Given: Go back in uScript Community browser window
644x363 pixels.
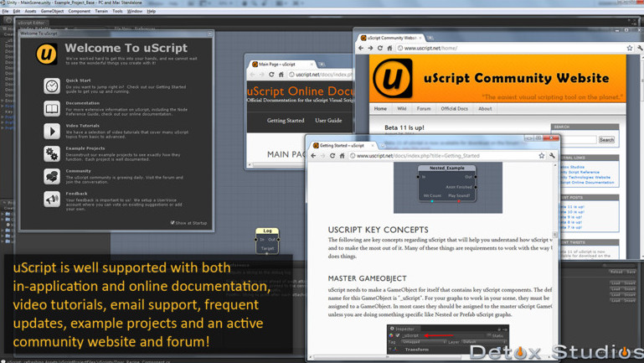Looking at the screenshot, I should pos(361,48).
